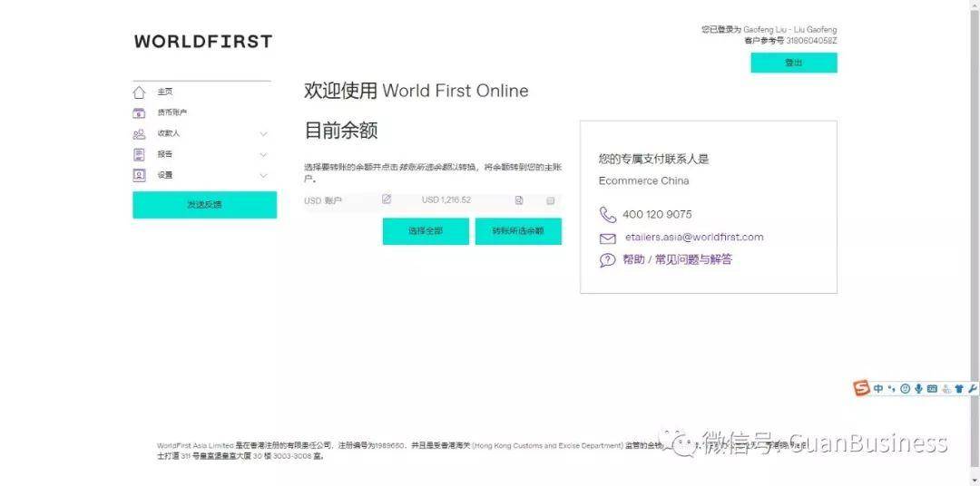
Task: Open the shirt skin icon in IME bar
Action: click(959, 389)
